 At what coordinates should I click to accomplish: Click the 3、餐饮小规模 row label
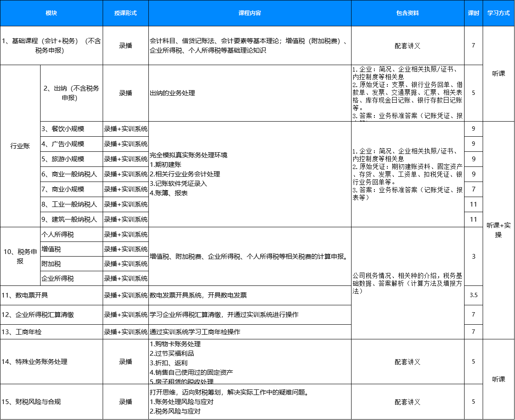71,129
